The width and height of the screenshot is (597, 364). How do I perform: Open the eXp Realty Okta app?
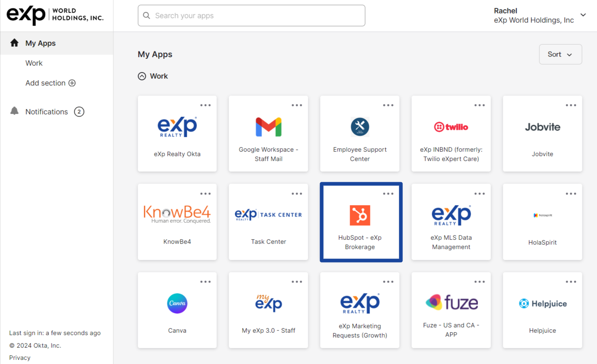point(177,134)
